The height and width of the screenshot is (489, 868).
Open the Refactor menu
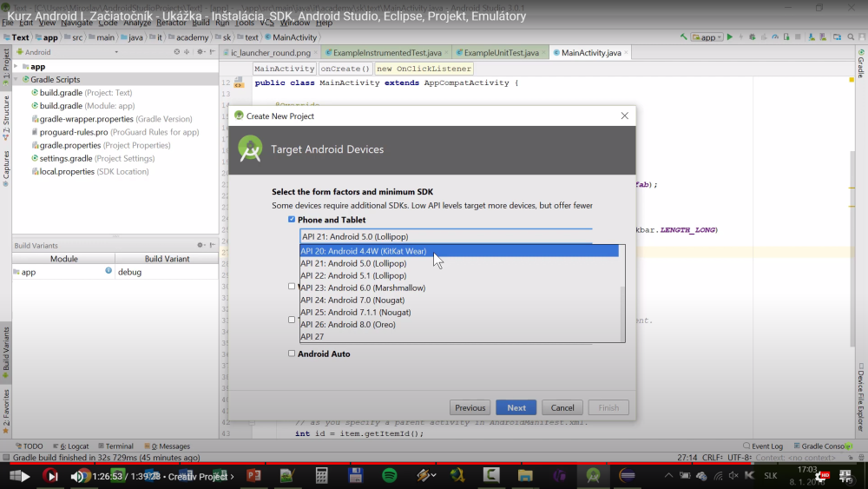tap(171, 23)
